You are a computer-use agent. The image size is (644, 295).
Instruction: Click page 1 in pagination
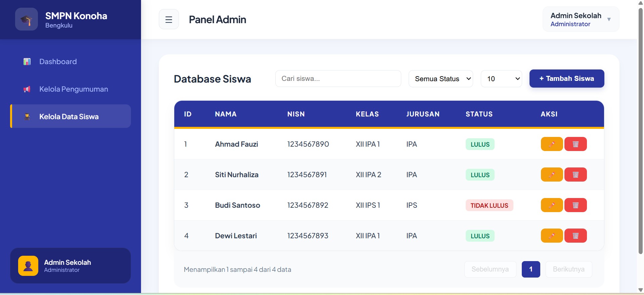tap(531, 269)
